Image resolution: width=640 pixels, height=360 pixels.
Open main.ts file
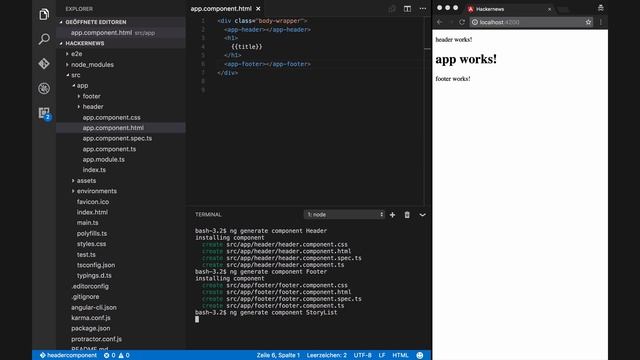tap(87, 223)
